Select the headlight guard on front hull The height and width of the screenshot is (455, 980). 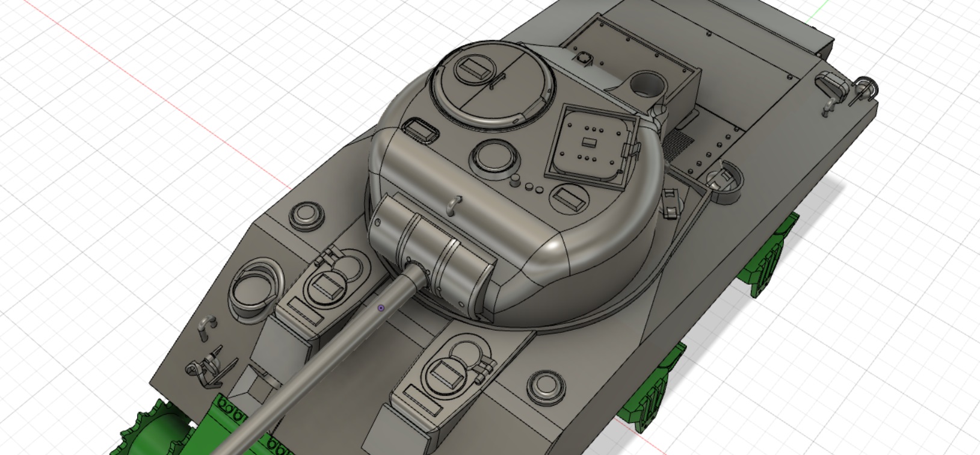202,365
